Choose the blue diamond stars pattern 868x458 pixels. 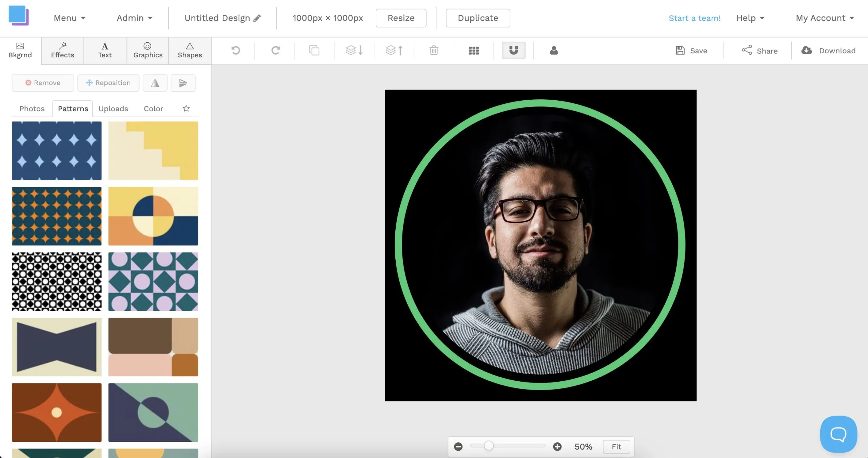pyautogui.click(x=57, y=151)
